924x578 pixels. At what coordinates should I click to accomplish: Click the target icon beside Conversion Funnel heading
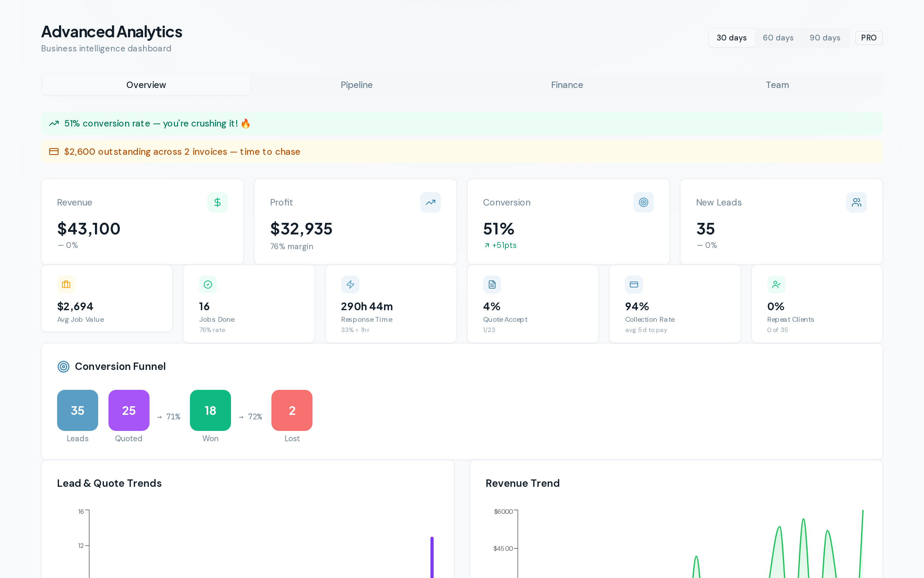[64, 367]
